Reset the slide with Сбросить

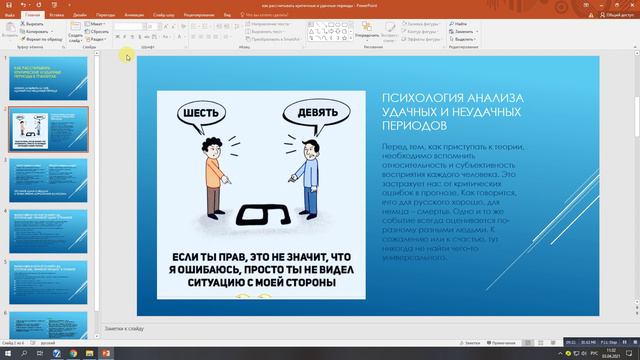pos(97,31)
